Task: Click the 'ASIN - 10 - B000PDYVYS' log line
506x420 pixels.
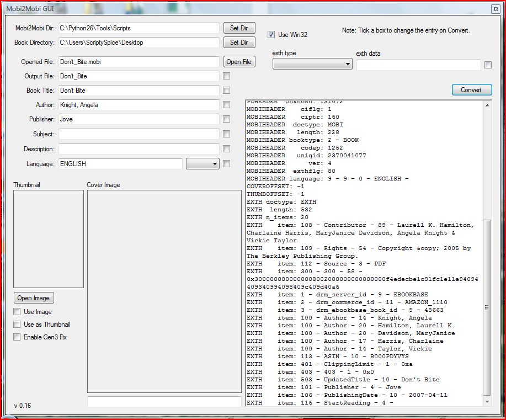Action: pos(328,357)
